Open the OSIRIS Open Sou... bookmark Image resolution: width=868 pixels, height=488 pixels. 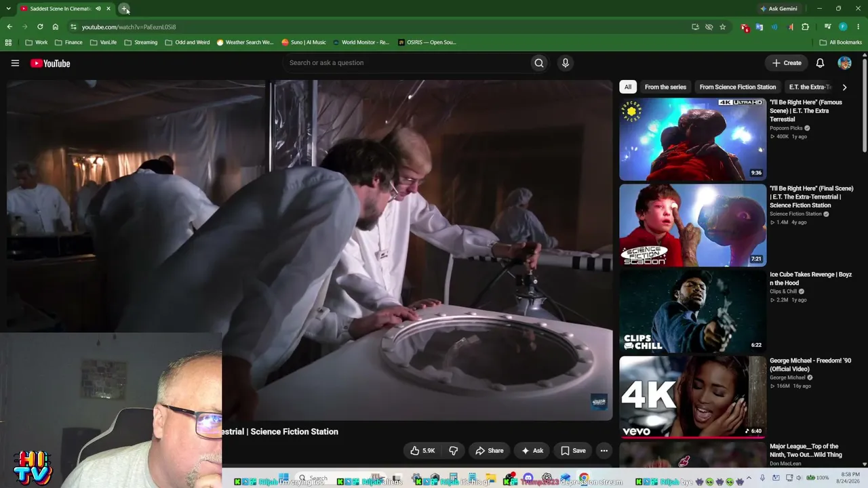(427, 42)
